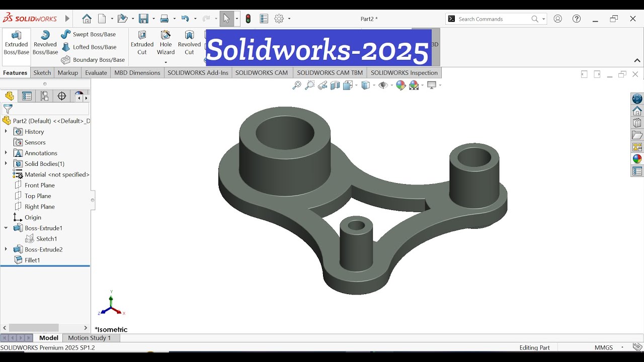
Task: Switch to Motion Study 1 tab
Action: pyautogui.click(x=89, y=338)
